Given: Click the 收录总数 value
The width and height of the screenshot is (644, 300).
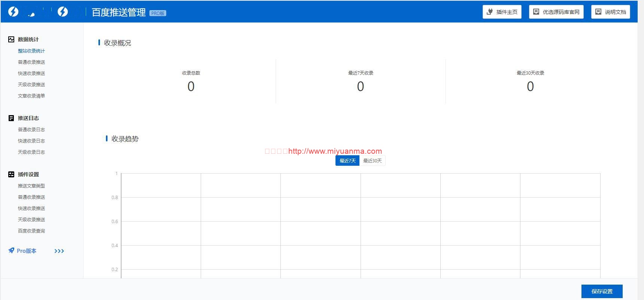Looking at the screenshot, I should point(191,87).
